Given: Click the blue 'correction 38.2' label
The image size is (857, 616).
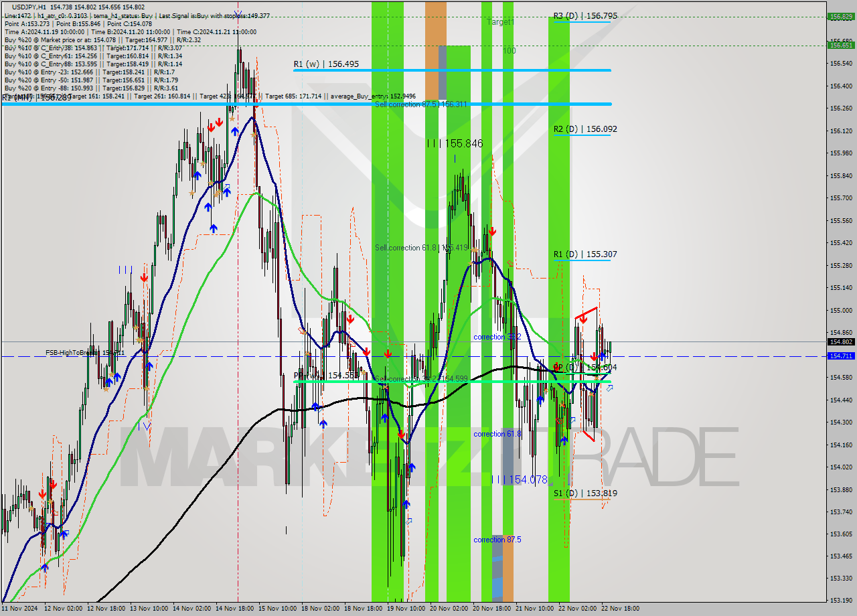Looking at the screenshot, I should click(497, 337).
